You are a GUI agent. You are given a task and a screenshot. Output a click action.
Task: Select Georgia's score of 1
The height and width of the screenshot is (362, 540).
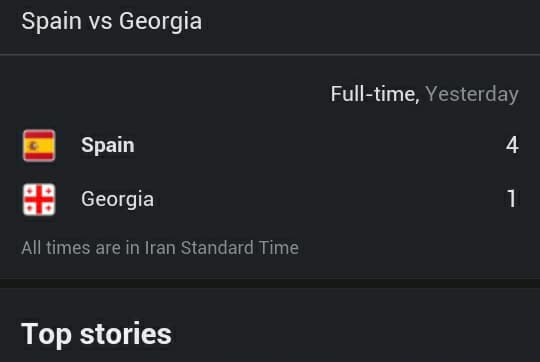pos(512,199)
